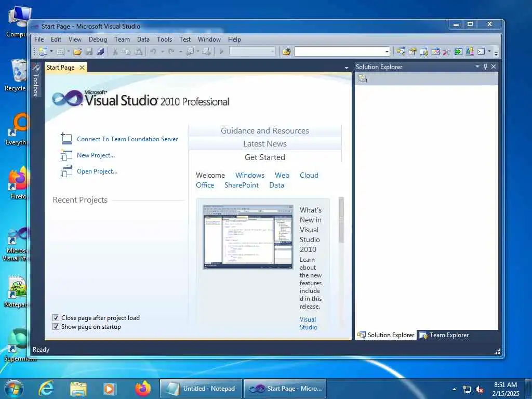Image resolution: width=532 pixels, height=399 pixels.
Task: Click the Find in Files icon
Action: [x=287, y=51]
